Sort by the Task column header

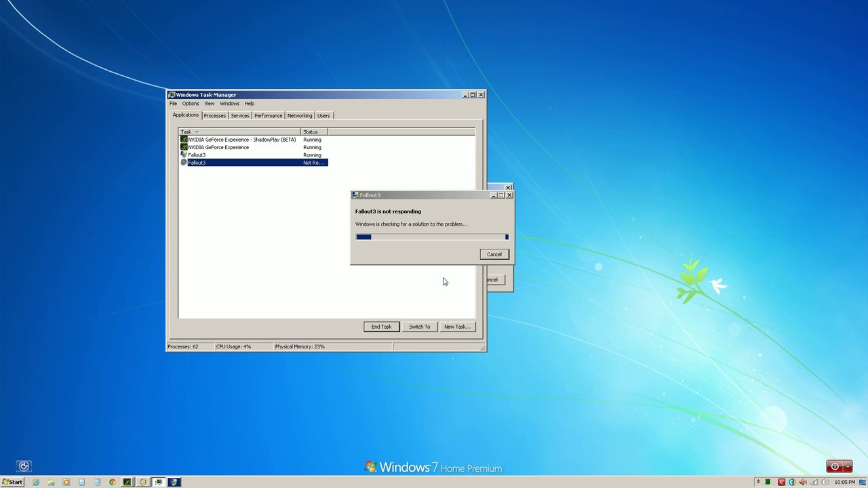tap(239, 131)
